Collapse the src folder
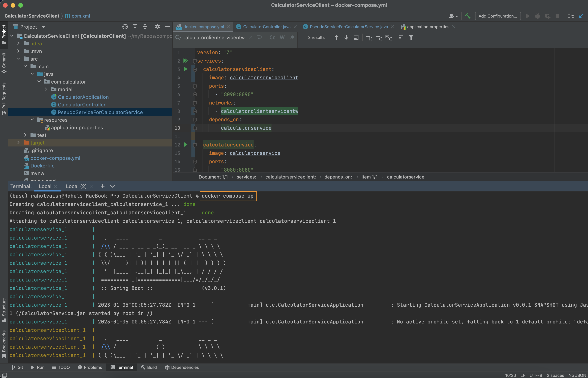 (18, 59)
